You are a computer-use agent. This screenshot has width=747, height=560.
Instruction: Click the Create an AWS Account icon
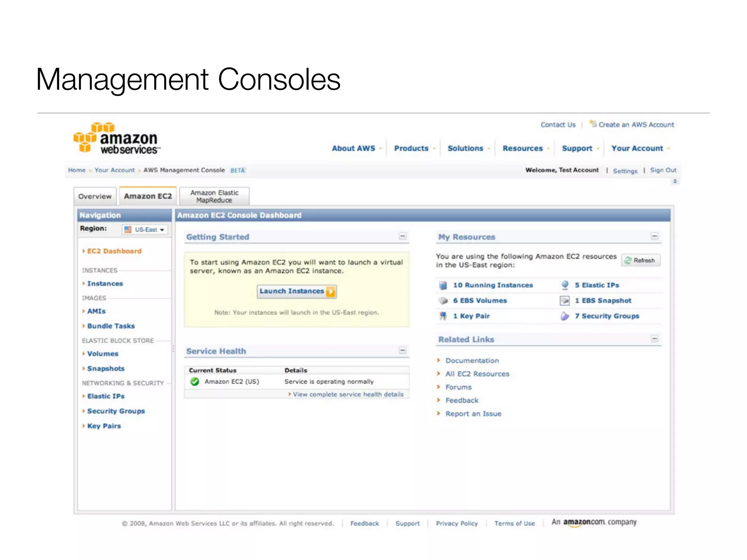[x=593, y=124]
